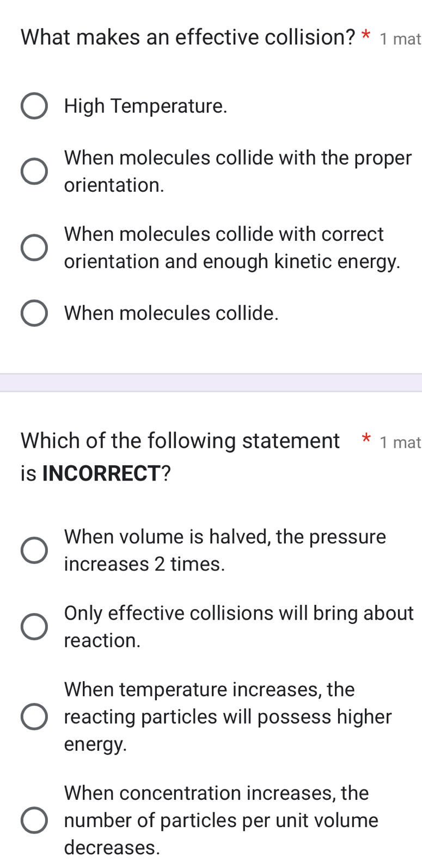Click the 1 mat label beside second question
Image resolution: width=422 pixels, height=868 pixels.
tap(400, 442)
